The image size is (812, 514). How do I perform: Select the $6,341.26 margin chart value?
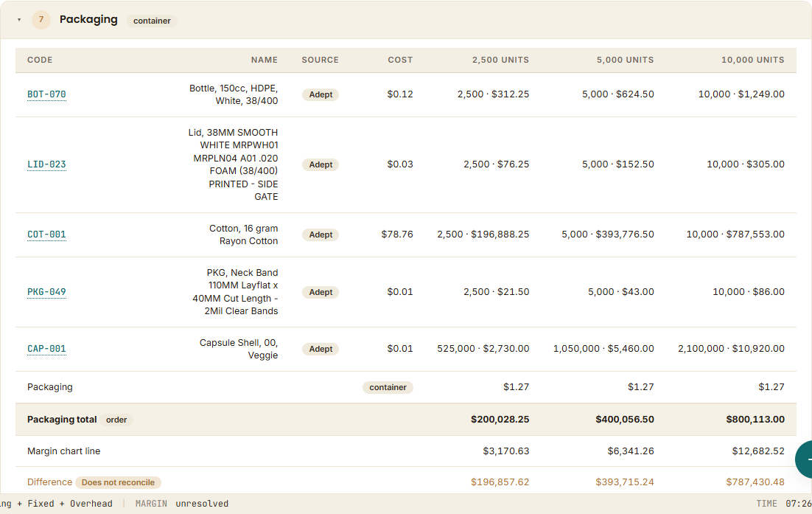pyautogui.click(x=631, y=451)
